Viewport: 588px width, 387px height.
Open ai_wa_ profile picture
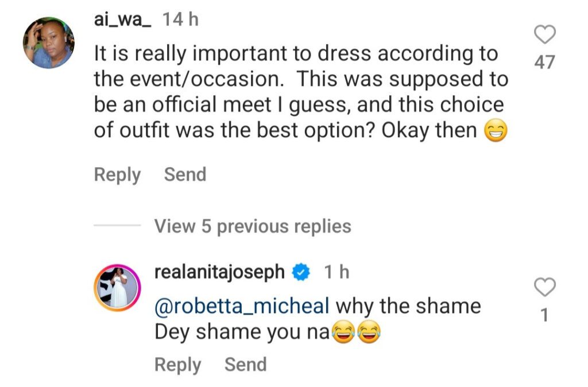pyautogui.click(x=48, y=42)
